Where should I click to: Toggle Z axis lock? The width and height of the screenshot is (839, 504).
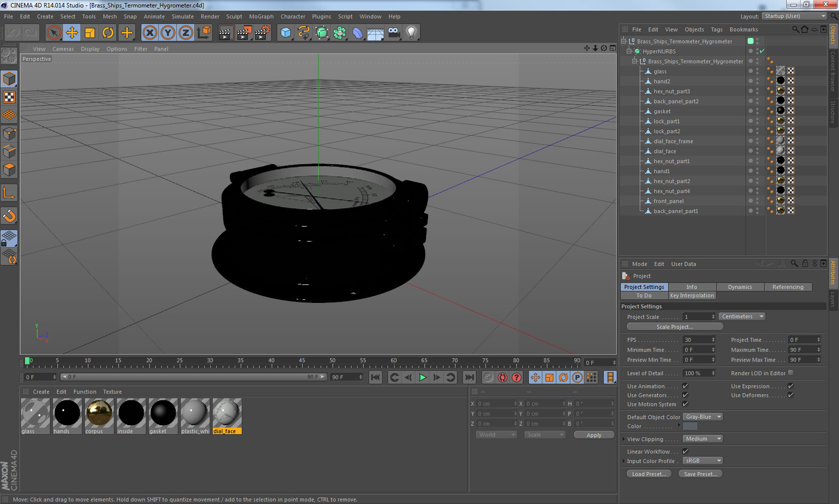186,33
